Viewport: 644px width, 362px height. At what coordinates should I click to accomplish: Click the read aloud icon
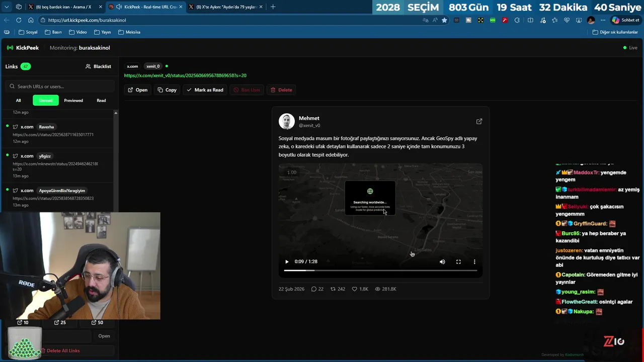[435, 20]
